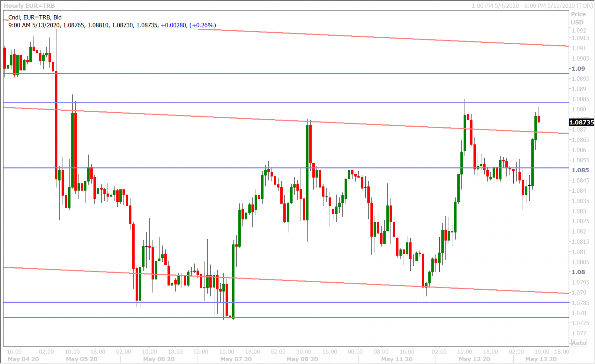The height and width of the screenshot is (364, 595).
Task: Click the 1.0815 price axis label
Action: coord(580,241)
